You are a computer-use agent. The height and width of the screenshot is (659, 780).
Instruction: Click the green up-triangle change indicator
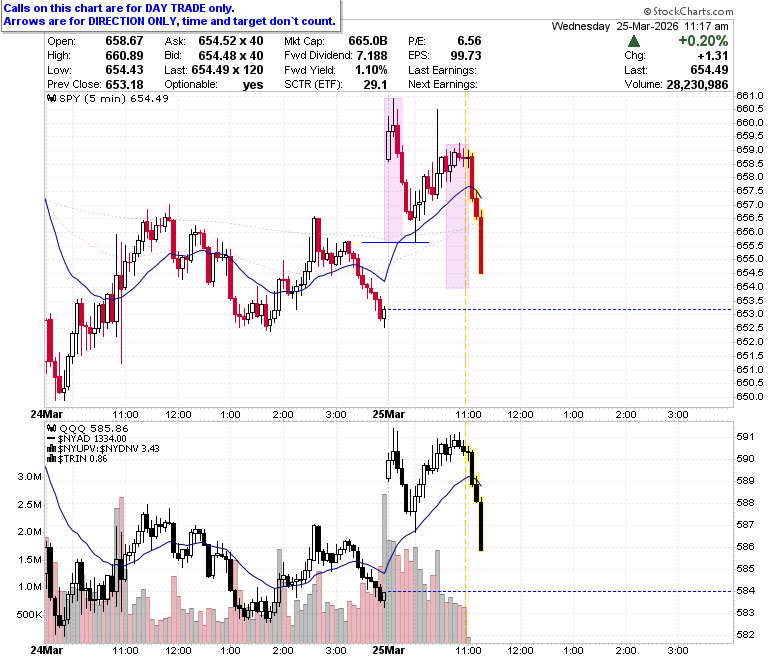(634, 41)
